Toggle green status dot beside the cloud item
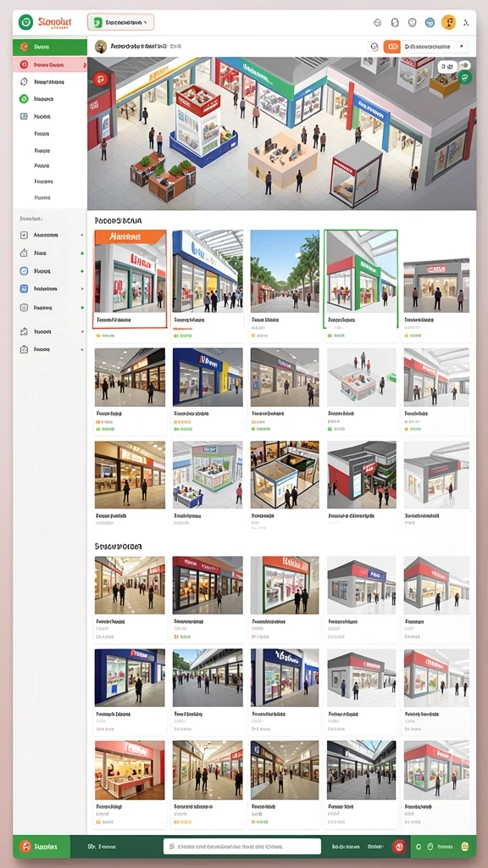488x868 pixels. coord(82,271)
